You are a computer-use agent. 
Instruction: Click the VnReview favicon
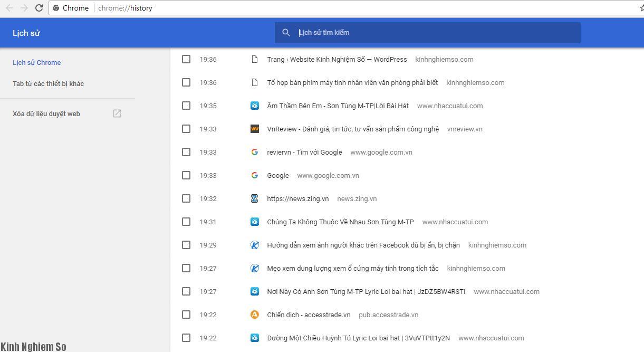click(x=255, y=129)
